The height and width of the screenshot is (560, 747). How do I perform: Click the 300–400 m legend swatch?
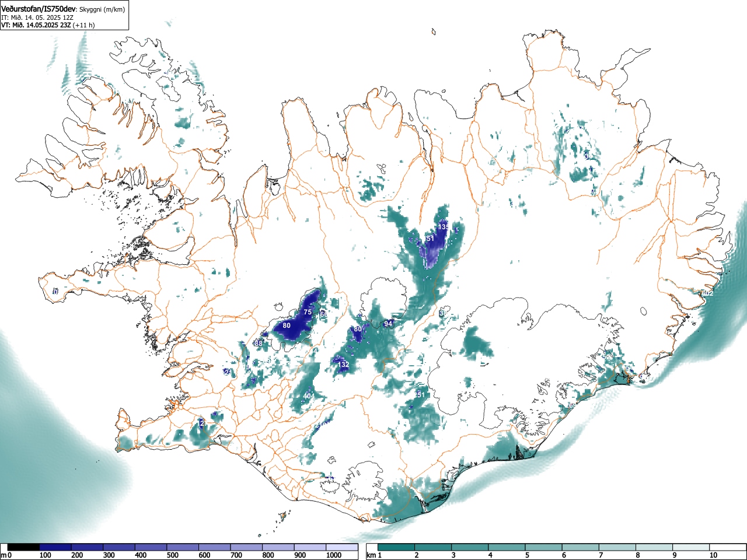tap(119, 547)
